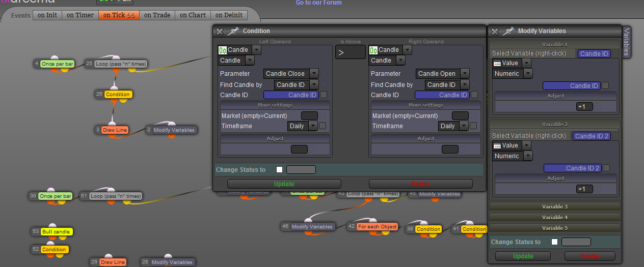Click Update in the Condition dialog
The height and width of the screenshot is (267, 644).
[284, 184]
